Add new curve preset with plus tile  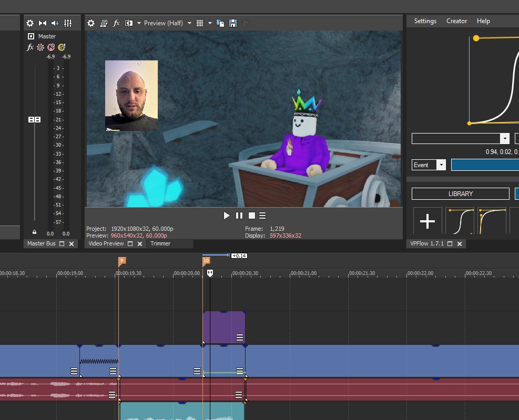coord(428,221)
